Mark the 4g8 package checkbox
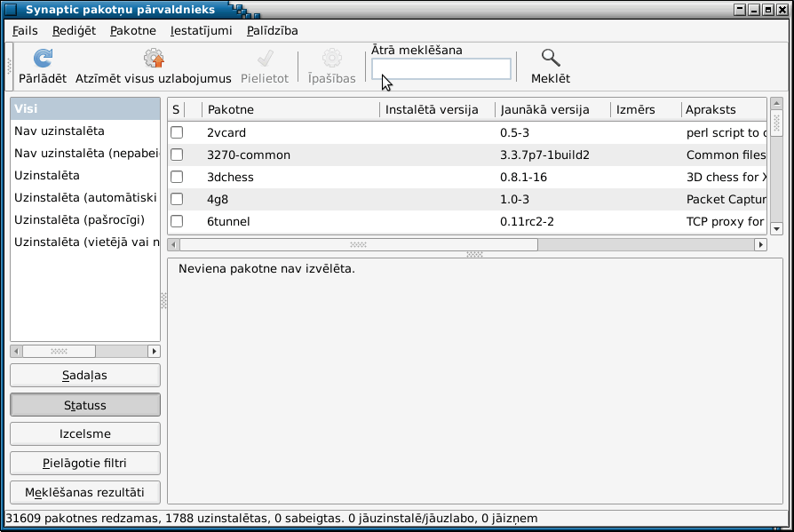Viewport: 794px width, 532px height. 177,199
